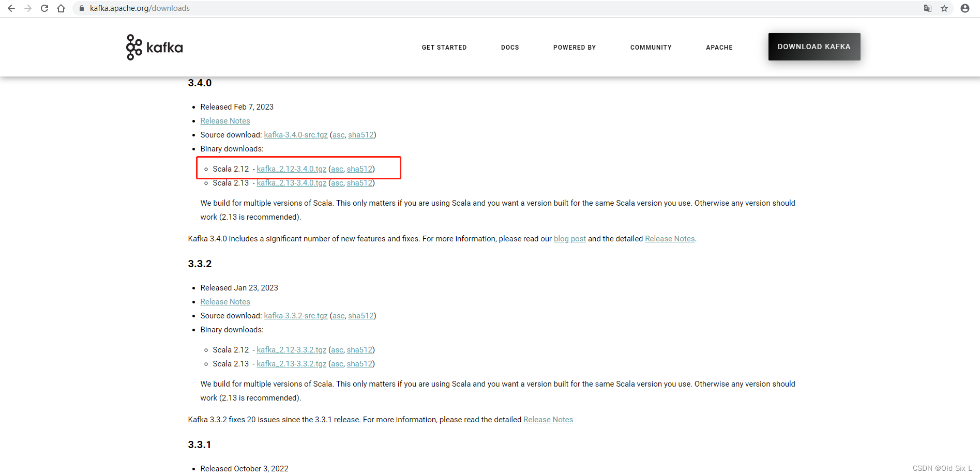Viewport: 980px width, 476px height.
Task: Open the POWERED BY menu item
Action: [575, 47]
